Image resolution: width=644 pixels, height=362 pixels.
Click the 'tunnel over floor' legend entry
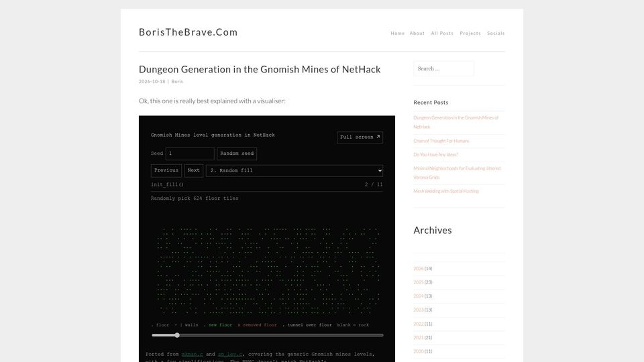coord(308,325)
